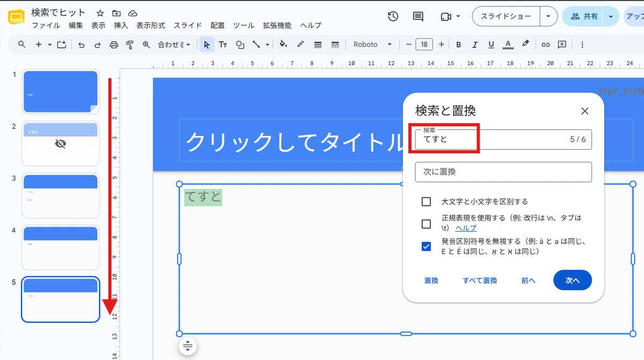Add a new slide with the plus icon
The width and height of the screenshot is (644, 360).
(39, 45)
